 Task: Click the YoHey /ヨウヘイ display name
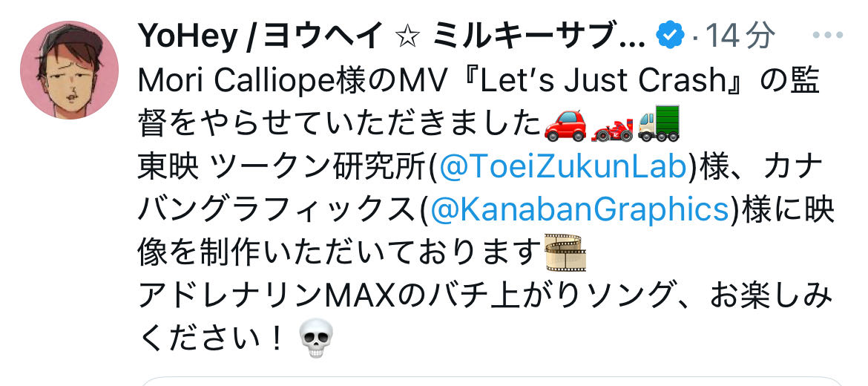point(260,36)
